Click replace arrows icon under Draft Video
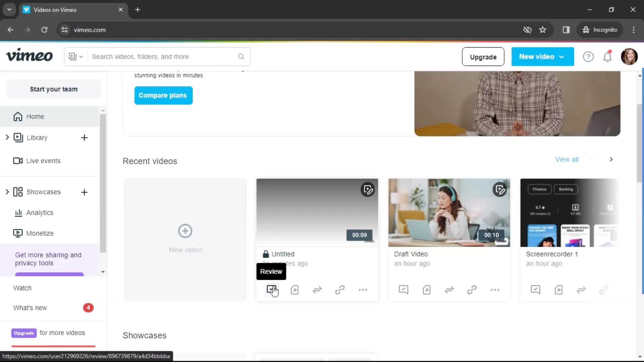 [449, 290]
